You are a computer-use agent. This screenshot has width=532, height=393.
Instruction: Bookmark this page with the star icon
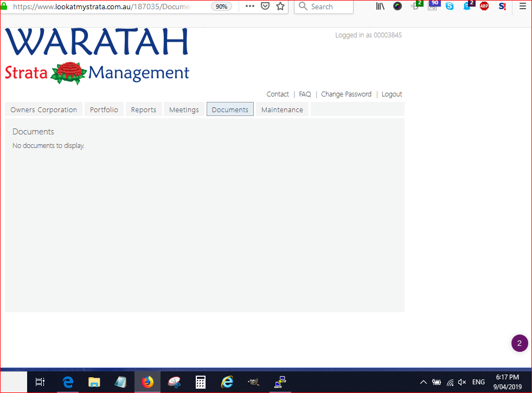point(280,6)
